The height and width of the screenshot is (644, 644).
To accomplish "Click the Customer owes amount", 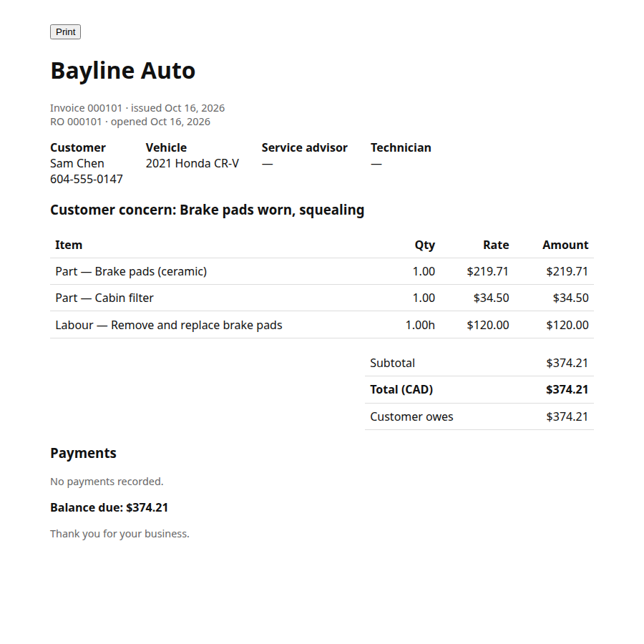I will pyautogui.click(x=567, y=416).
